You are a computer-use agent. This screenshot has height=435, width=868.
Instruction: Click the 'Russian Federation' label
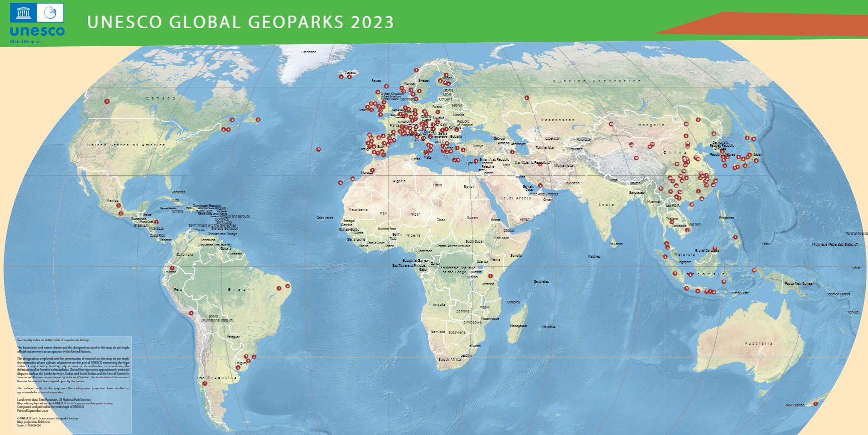point(597,81)
